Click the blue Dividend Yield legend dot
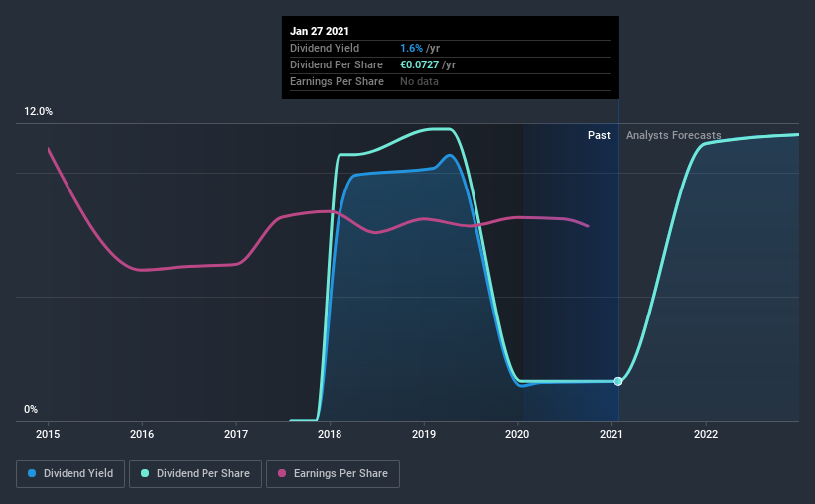The height and width of the screenshot is (504, 815). (x=32, y=473)
